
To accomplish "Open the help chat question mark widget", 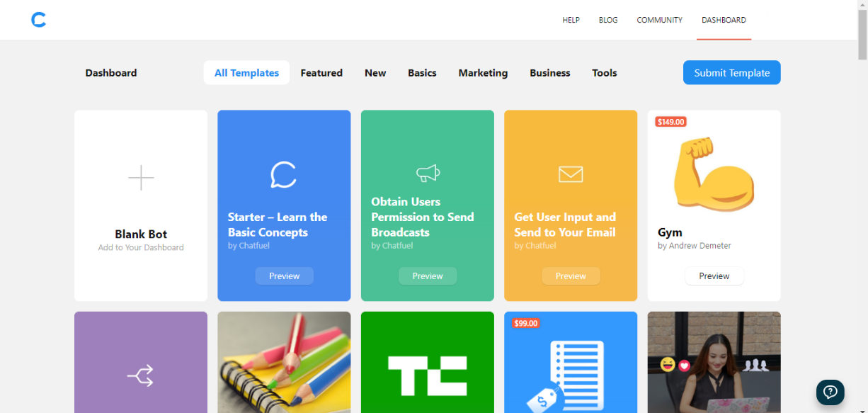I will (830, 392).
